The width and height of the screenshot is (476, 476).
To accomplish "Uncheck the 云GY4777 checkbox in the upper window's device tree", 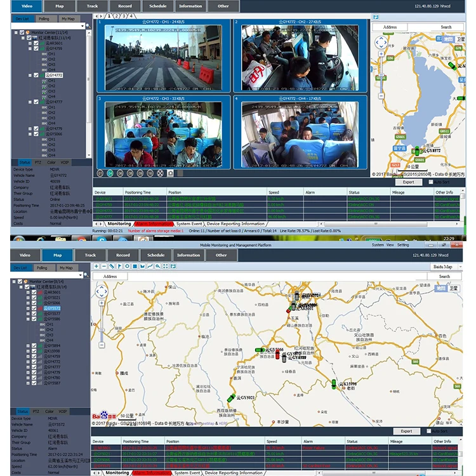I will pos(36,102).
